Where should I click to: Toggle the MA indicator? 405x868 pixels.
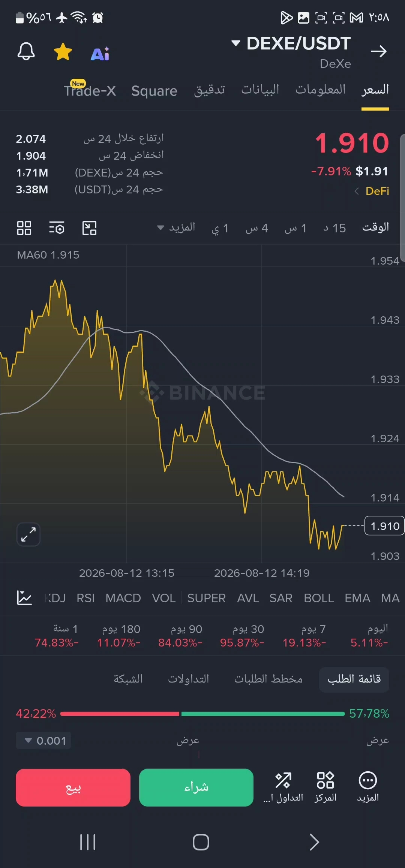click(x=390, y=598)
